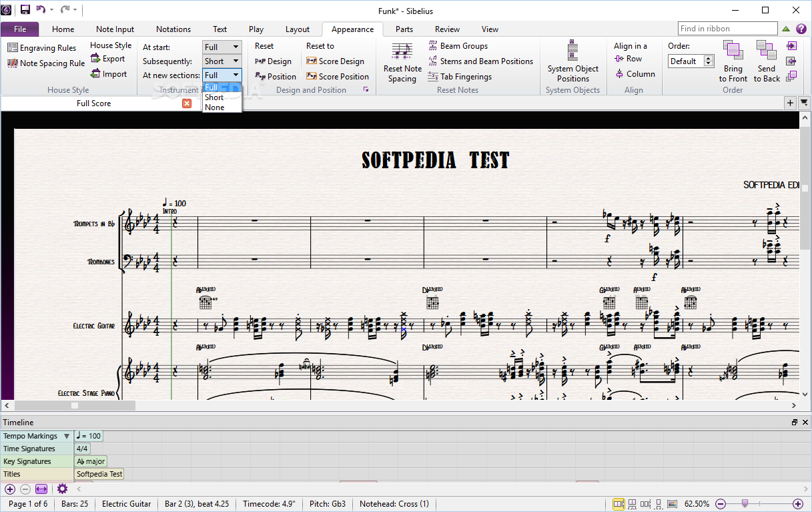Viewport: 812px width, 512px height.
Task: Reset Tab Fingerings
Action: click(460, 77)
